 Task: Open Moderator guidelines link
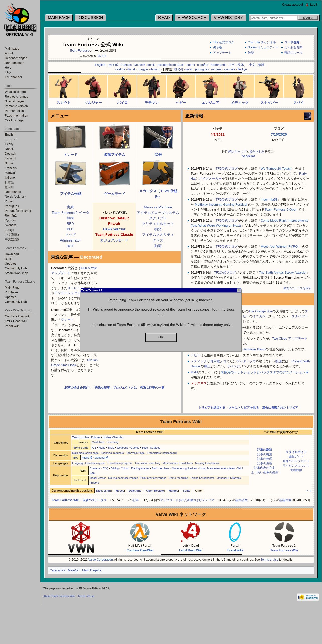point(184,468)
